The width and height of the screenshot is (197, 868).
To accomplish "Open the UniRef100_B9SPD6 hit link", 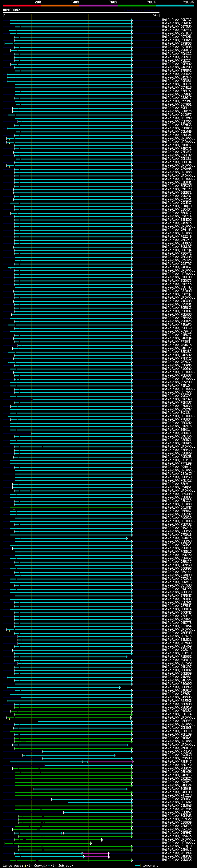I will [x=177, y=43].
